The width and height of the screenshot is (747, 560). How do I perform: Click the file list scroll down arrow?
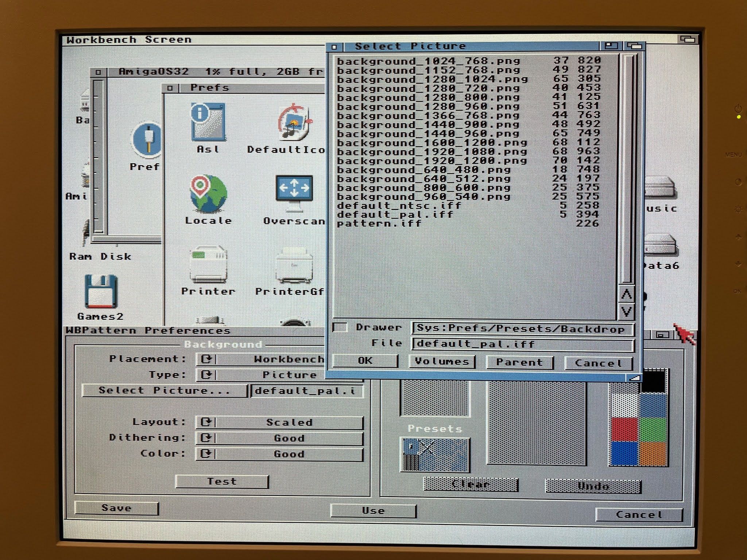[x=627, y=311]
